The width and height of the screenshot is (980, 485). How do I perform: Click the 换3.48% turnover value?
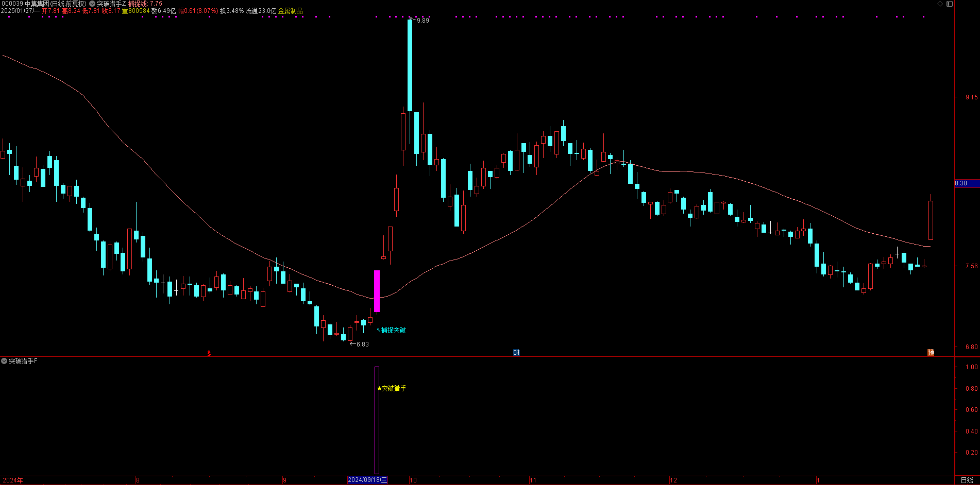tap(232, 11)
